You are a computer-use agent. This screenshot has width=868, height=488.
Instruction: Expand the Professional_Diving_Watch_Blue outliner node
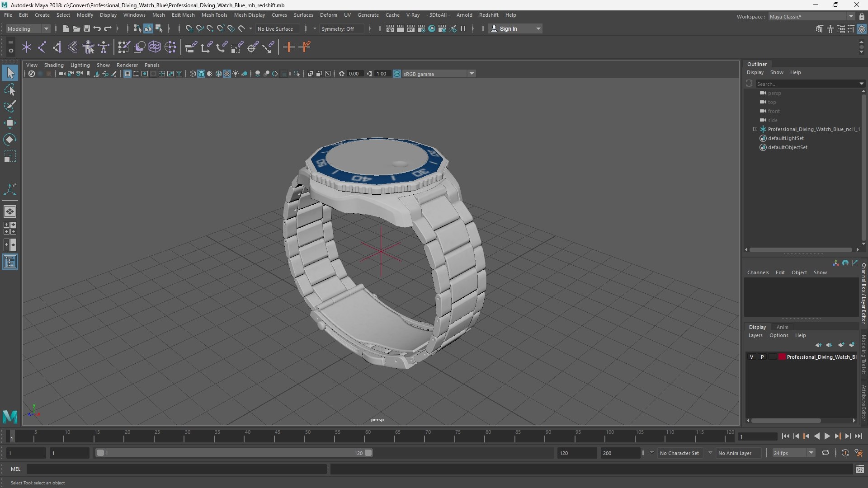[755, 129]
